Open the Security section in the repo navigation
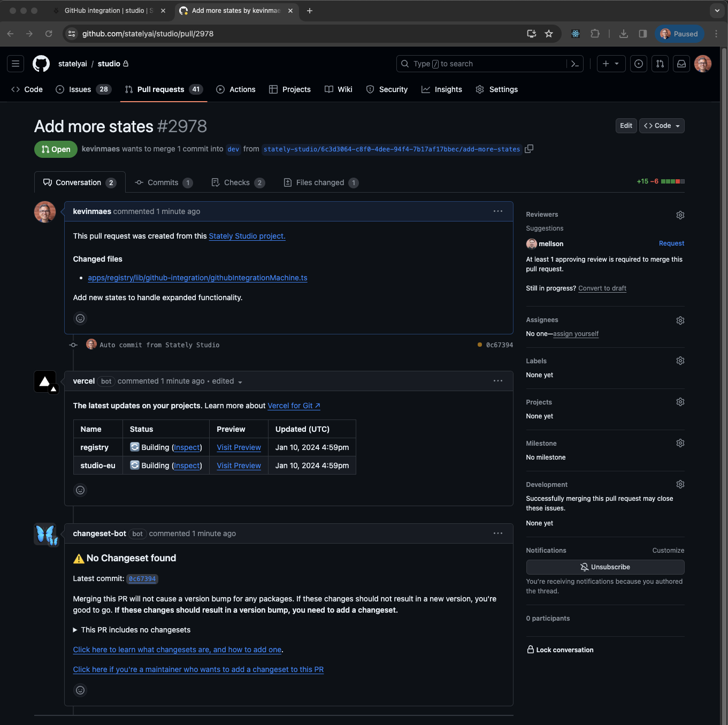 point(387,89)
